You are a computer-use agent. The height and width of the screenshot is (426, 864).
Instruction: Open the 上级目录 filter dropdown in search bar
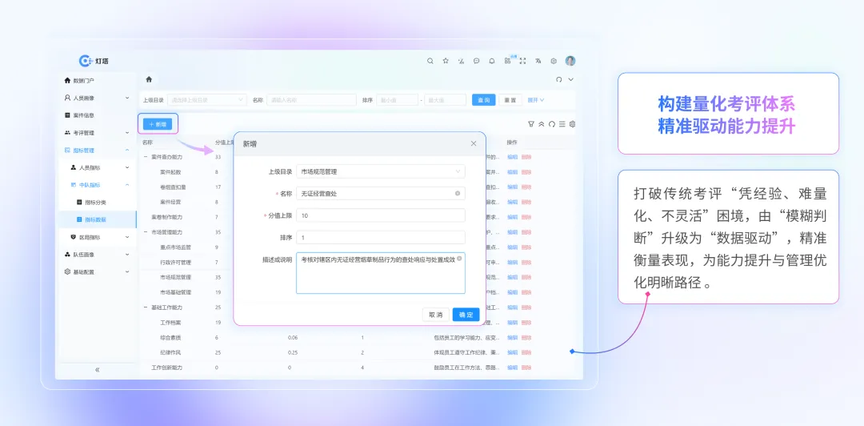[x=207, y=100]
